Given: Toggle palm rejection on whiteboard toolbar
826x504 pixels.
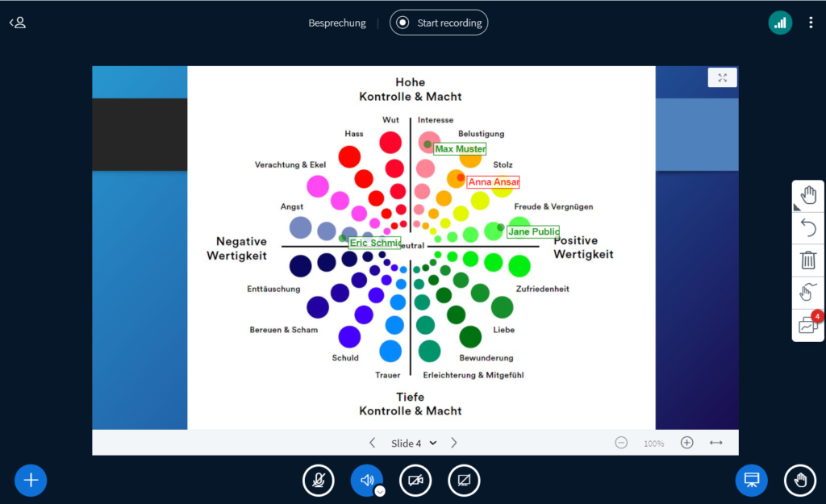Looking at the screenshot, I should tap(808, 292).
